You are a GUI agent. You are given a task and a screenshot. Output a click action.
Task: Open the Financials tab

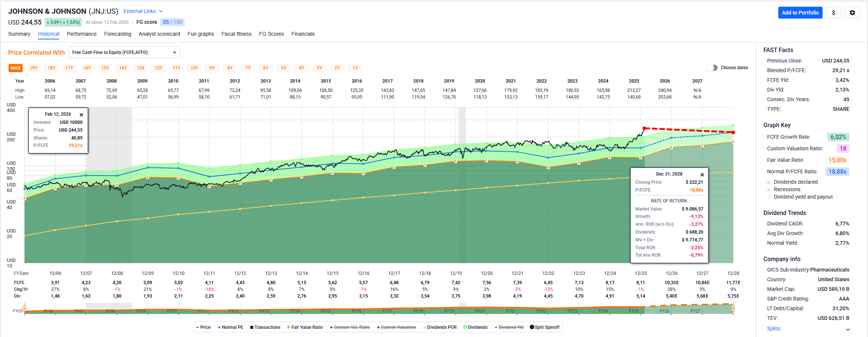point(303,34)
